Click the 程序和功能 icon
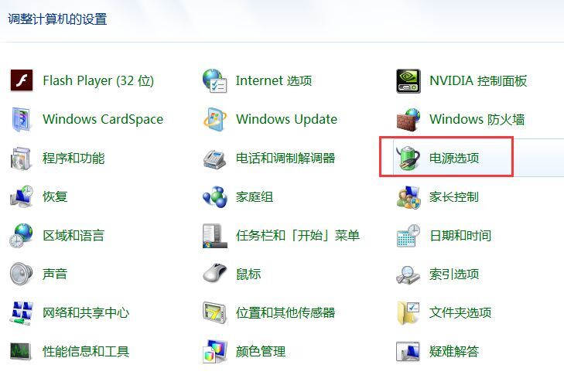Screen dimensions: 564x392 pos(21,158)
